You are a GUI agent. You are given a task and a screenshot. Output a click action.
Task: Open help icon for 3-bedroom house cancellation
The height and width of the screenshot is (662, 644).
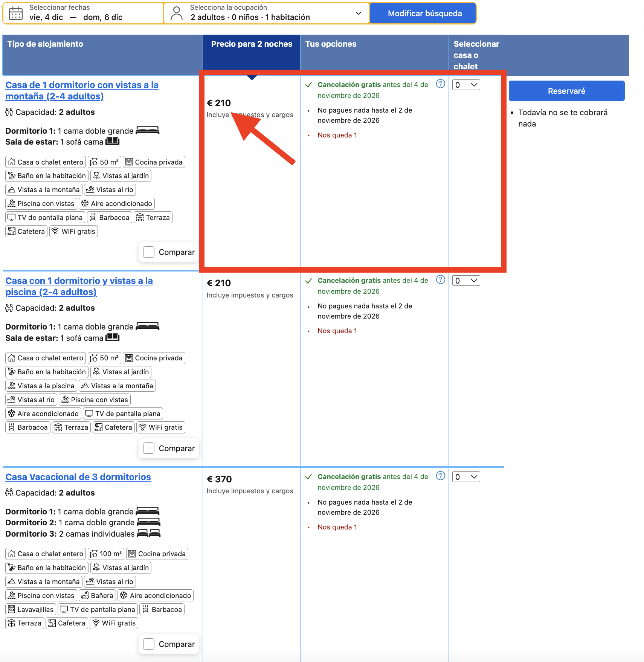click(440, 476)
